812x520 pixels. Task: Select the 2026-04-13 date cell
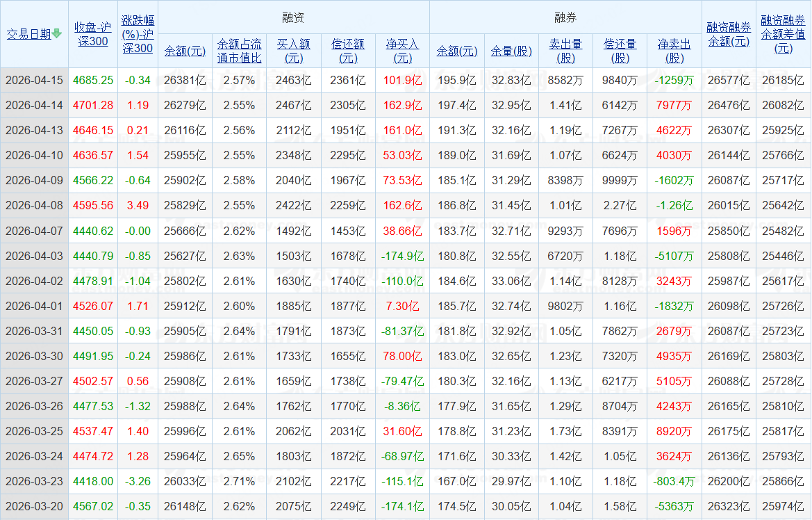click(x=34, y=130)
